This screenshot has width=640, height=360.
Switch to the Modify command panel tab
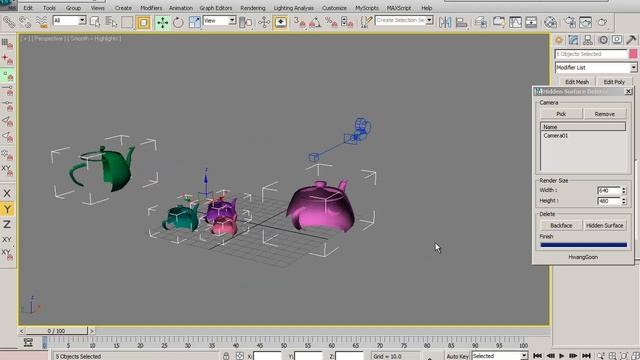click(x=573, y=40)
